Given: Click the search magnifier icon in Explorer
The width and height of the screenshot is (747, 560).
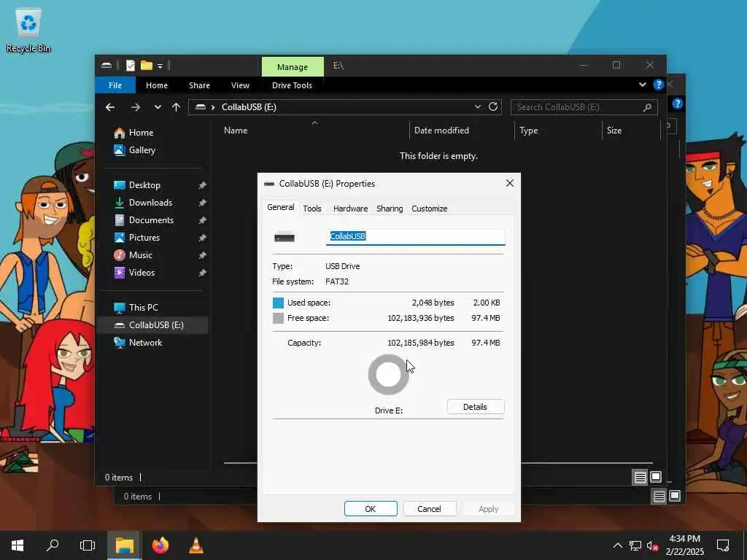Looking at the screenshot, I should (x=647, y=107).
